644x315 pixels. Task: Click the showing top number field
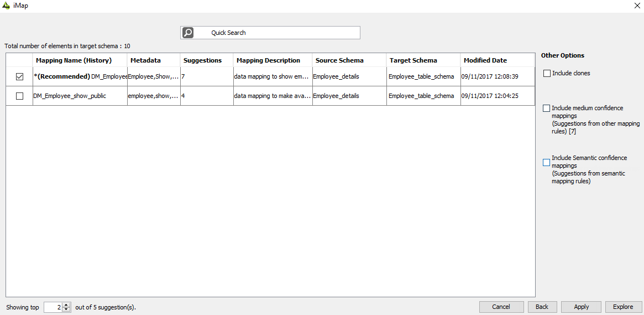click(x=53, y=307)
